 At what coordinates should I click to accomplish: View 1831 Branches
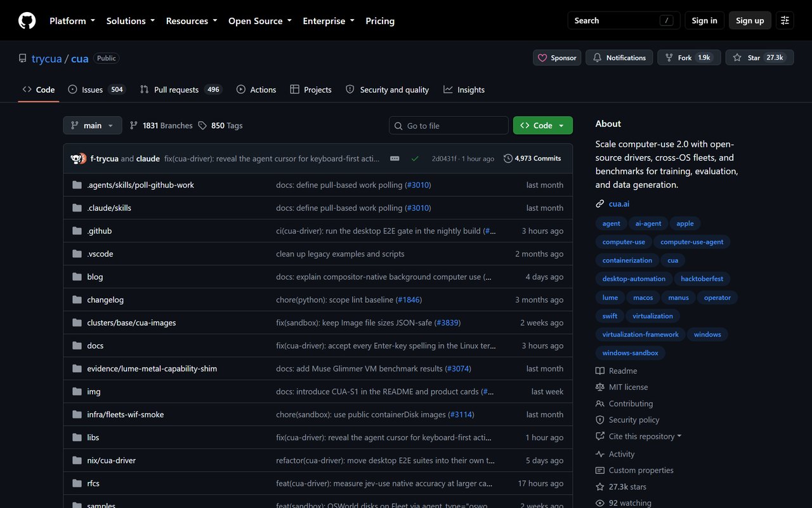161,126
